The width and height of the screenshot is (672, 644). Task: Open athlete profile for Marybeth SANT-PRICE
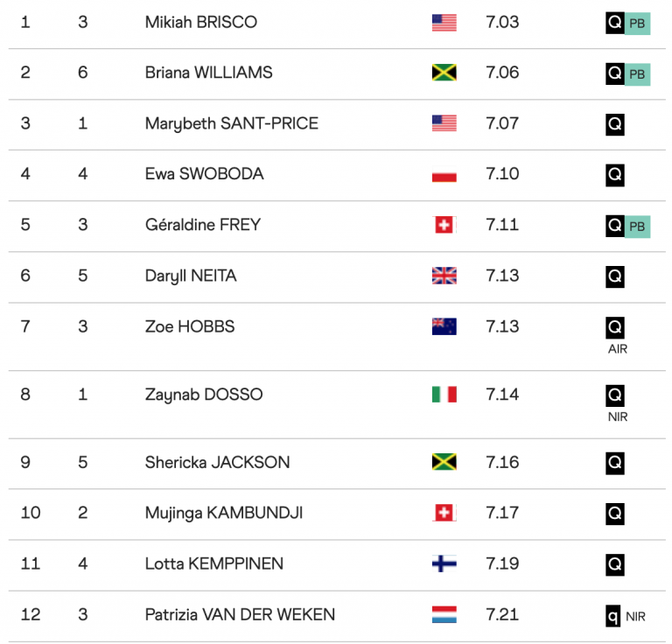point(231,123)
